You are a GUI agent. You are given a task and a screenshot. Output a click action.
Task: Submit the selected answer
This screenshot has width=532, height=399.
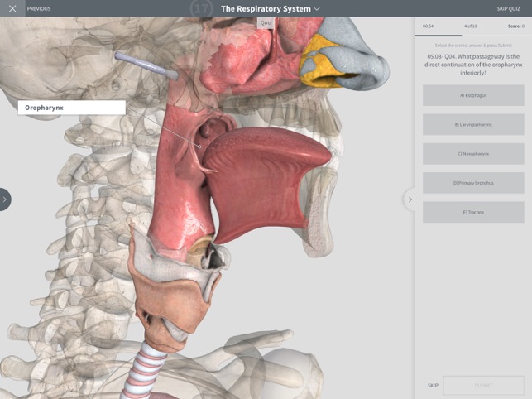point(483,386)
